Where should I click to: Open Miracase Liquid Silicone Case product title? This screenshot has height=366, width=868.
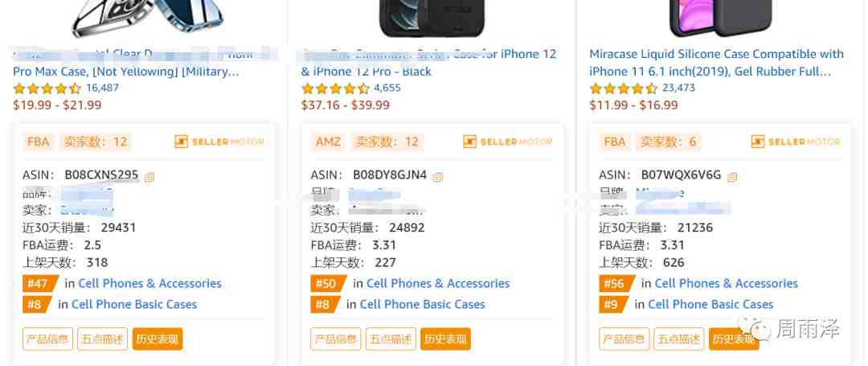716,63
